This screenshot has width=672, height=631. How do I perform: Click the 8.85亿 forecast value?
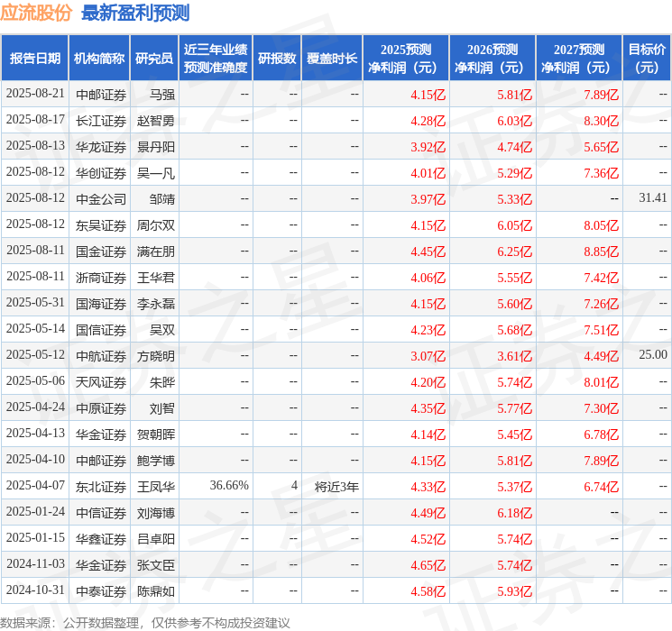tap(601, 251)
